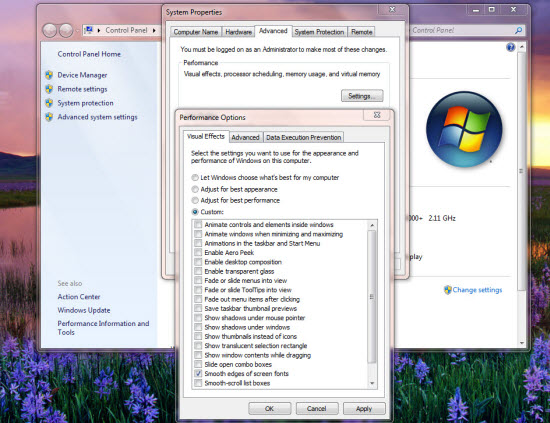Click the shield icon beside System protection
Viewport: 550px width, 423px height.
coord(49,103)
